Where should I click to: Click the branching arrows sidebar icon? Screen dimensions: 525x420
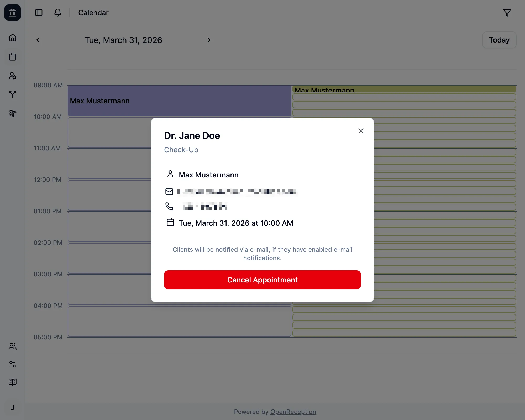point(12,95)
